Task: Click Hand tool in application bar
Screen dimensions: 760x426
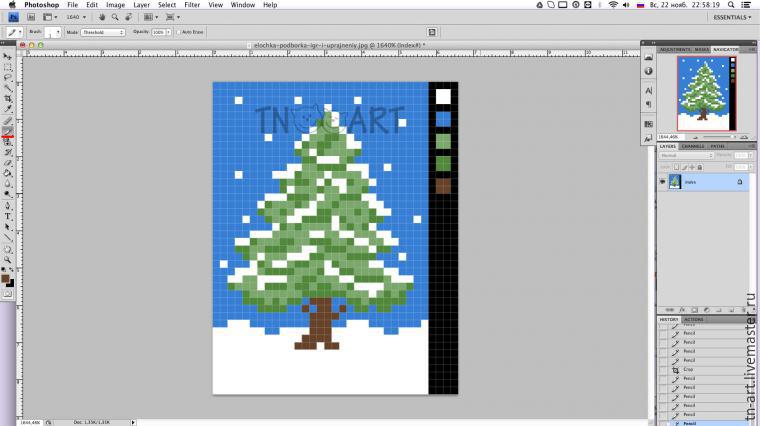Action: point(102,17)
